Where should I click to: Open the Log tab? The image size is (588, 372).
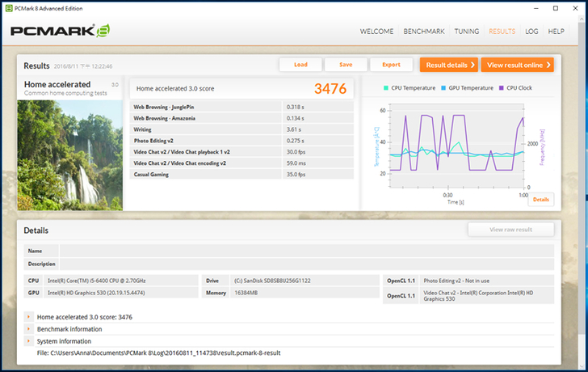pos(531,32)
